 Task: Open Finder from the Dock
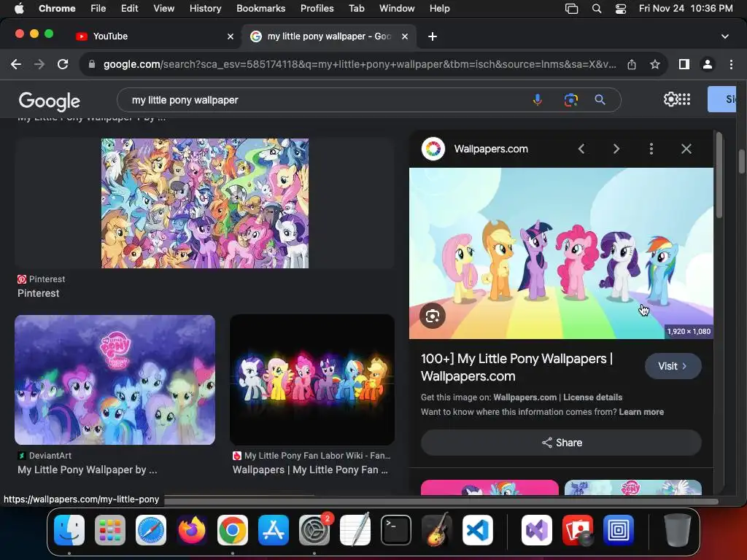(x=69, y=530)
